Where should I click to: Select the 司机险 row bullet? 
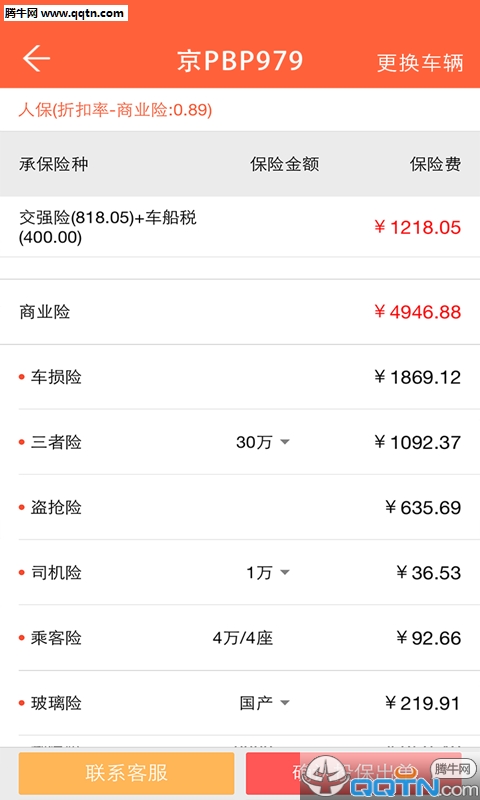(x=21, y=572)
